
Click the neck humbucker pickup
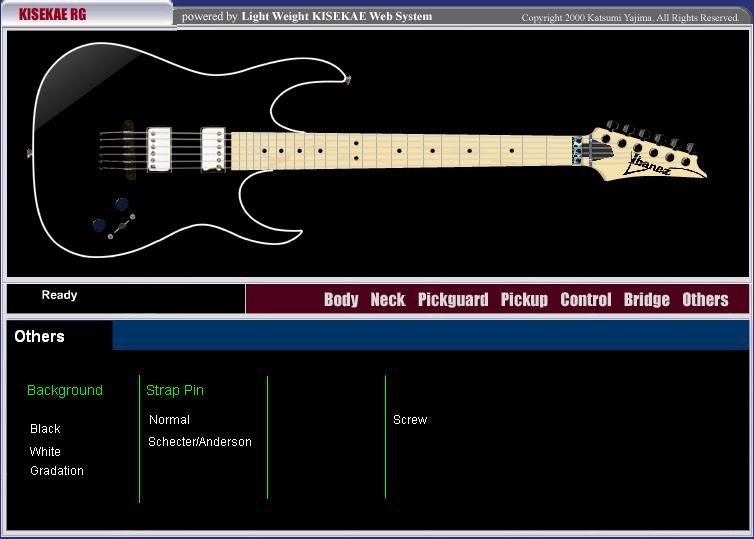(213, 149)
